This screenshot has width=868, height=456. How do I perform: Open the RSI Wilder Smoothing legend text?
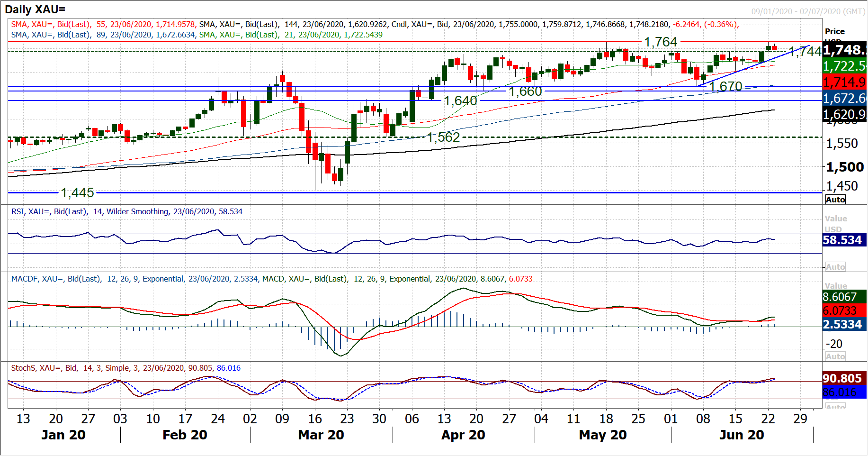pos(126,211)
